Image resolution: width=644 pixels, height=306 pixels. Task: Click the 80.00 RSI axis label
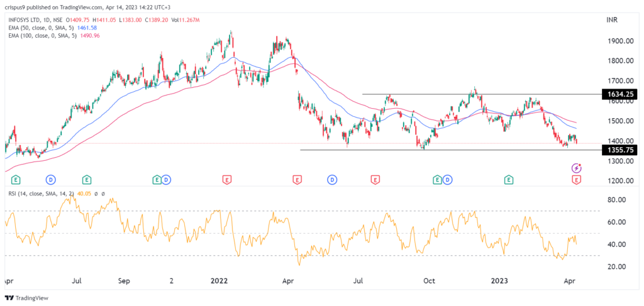tap(616, 200)
